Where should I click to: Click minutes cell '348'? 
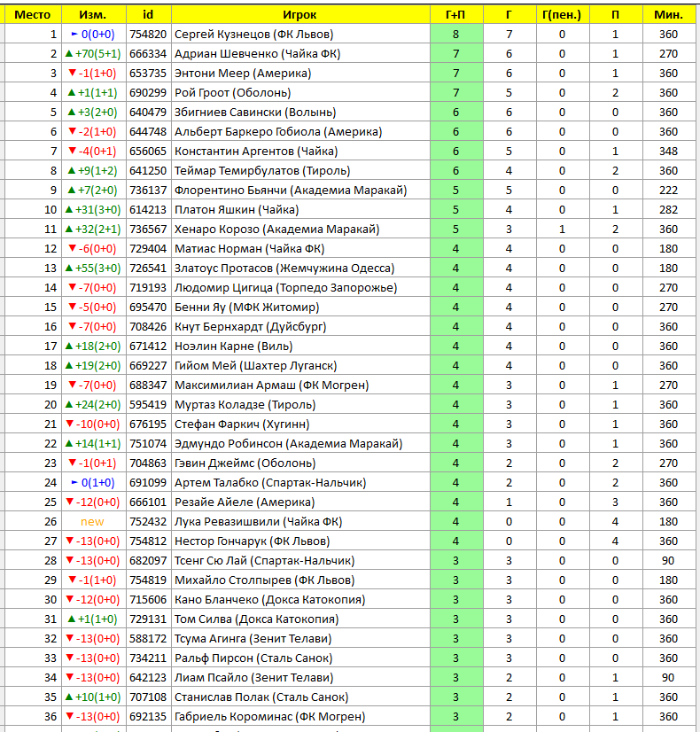pyautogui.click(x=668, y=152)
